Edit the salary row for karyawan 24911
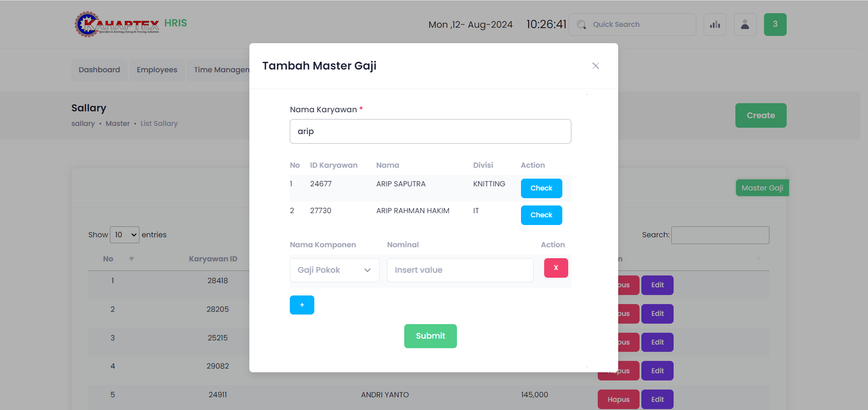 point(657,400)
